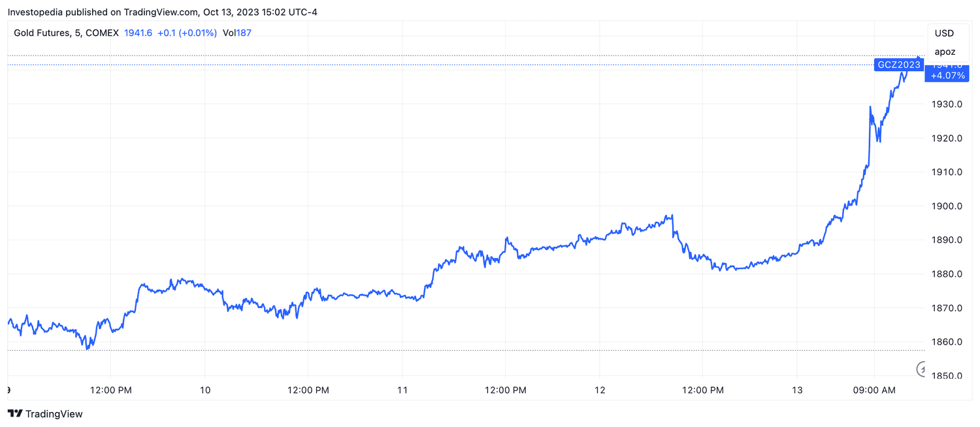The width and height of the screenshot is (980, 427).
Task: Click the 12:00 PM label between dates 12 and 13
Action: click(x=702, y=390)
